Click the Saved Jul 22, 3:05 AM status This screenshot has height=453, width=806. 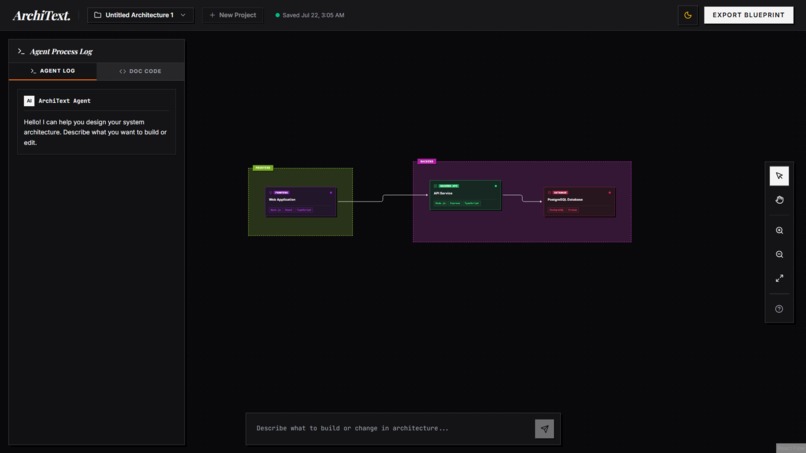313,15
